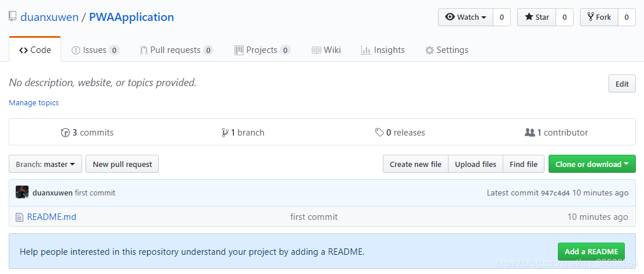Open first commit message in latest commit bar
Screen dimensions: 644x274
click(x=95, y=193)
